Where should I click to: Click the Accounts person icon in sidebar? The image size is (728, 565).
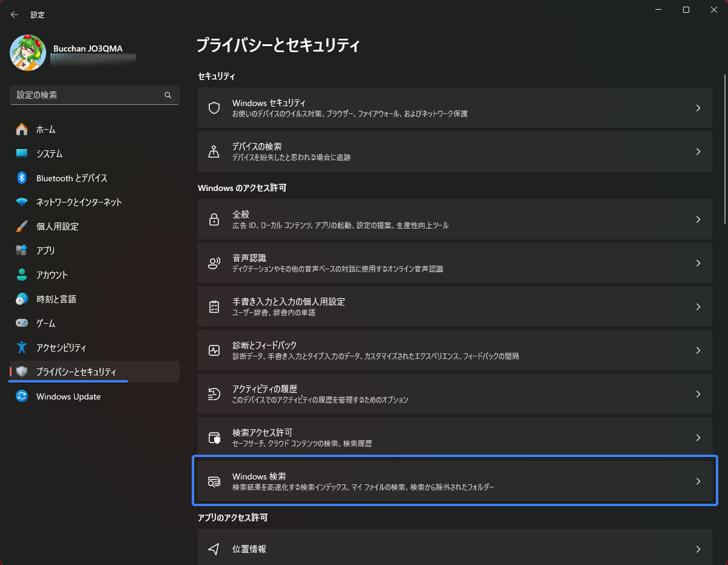pyautogui.click(x=22, y=275)
